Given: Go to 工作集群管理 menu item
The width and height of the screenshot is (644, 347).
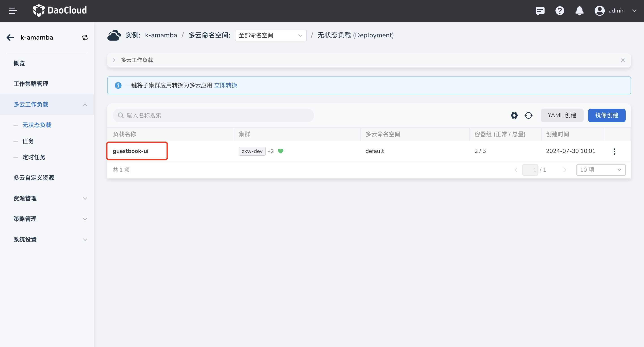Looking at the screenshot, I should point(31,84).
